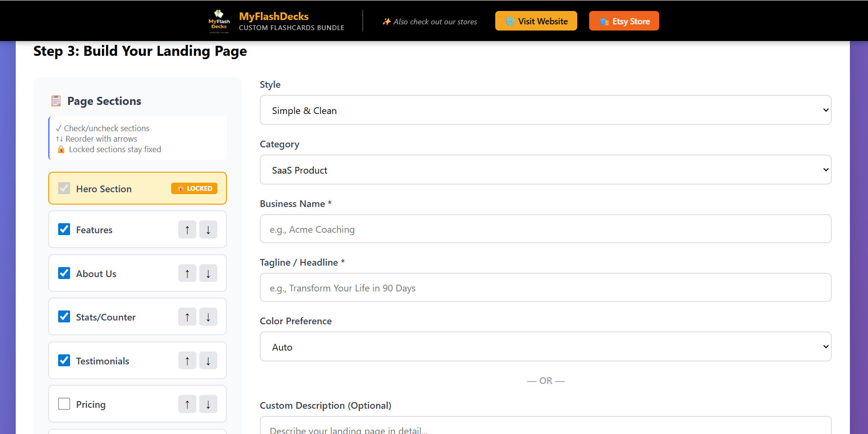Screen dimensions: 868x434
Task: Click the 'Category' field label
Action: click(x=279, y=144)
